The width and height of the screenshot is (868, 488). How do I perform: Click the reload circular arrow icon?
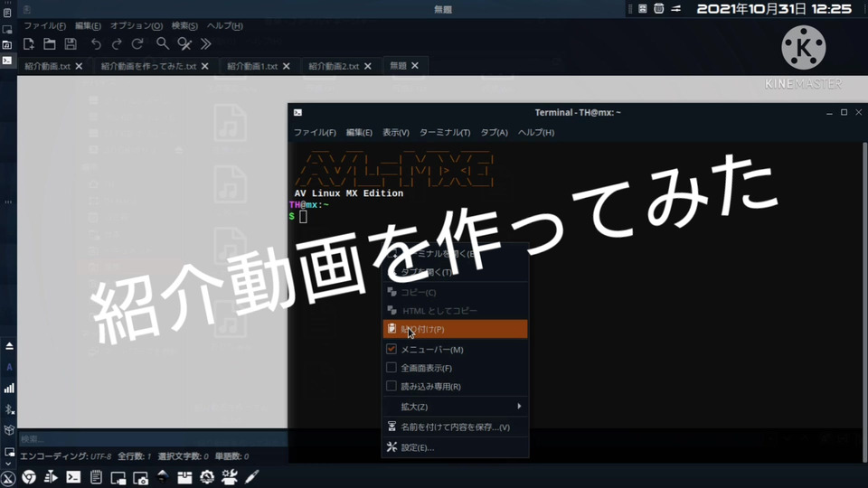coord(137,43)
